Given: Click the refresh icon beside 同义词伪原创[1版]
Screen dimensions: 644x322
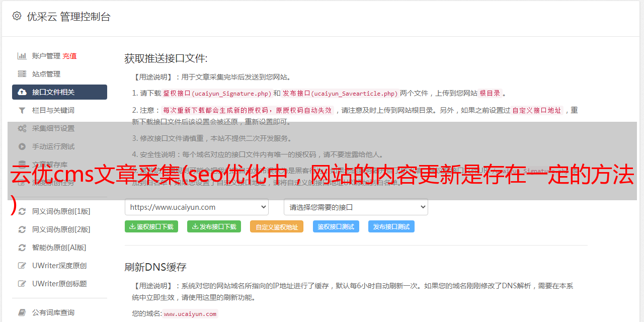Looking at the screenshot, I should [x=22, y=211].
